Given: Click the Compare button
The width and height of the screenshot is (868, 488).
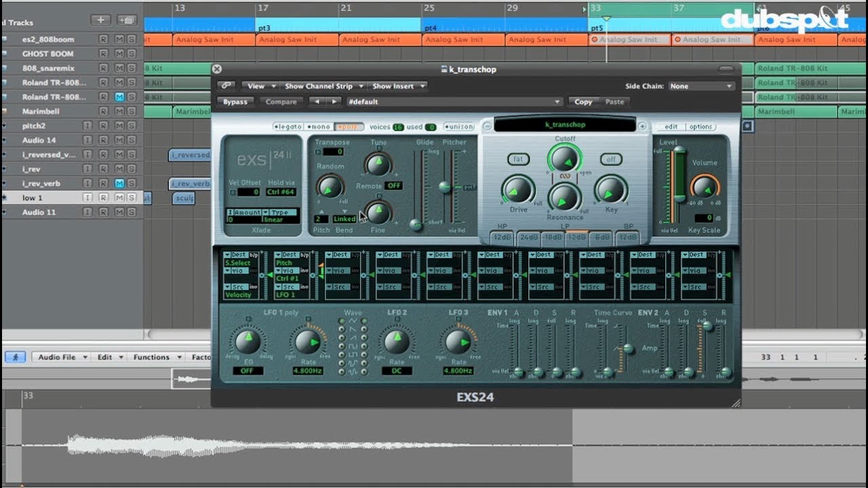Looking at the screenshot, I should click(281, 102).
